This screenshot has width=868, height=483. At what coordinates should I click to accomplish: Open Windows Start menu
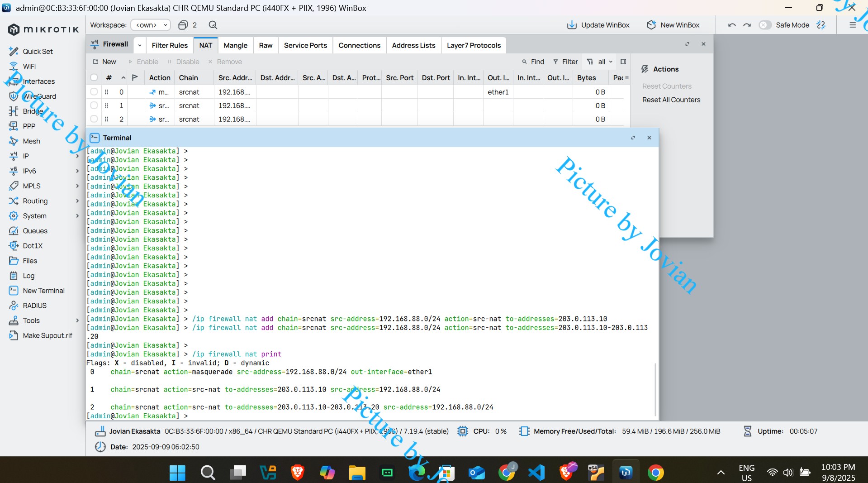click(x=177, y=473)
